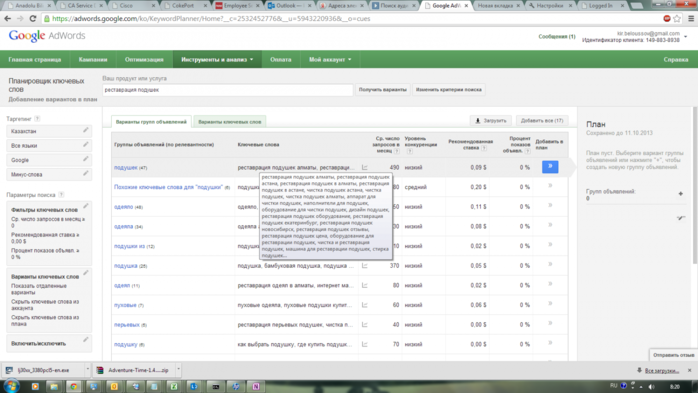
Task: Open Кампании menu item
Action: tap(93, 60)
